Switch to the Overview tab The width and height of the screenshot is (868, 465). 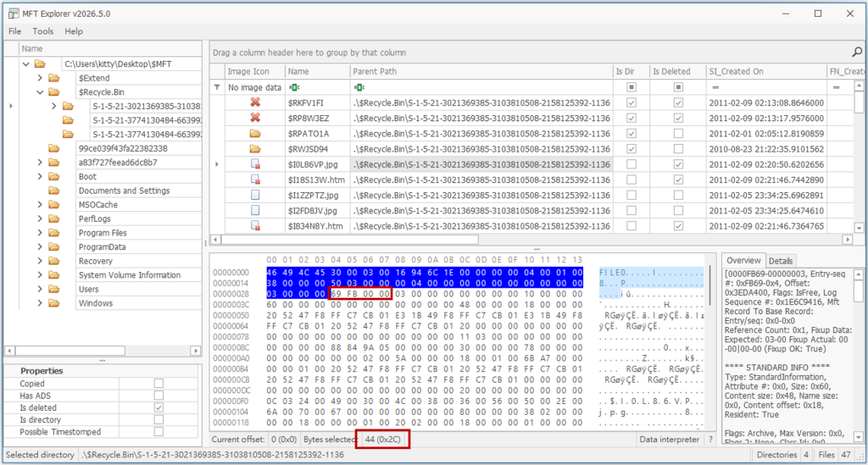click(743, 260)
